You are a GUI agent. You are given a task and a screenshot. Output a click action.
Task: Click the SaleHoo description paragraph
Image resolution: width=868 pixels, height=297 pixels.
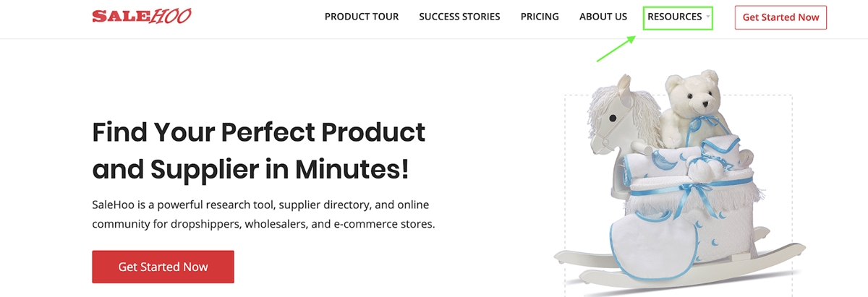(263, 215)
